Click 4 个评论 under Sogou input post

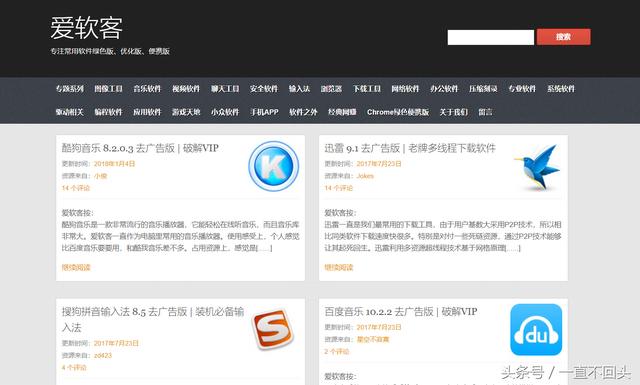point(74,367)
